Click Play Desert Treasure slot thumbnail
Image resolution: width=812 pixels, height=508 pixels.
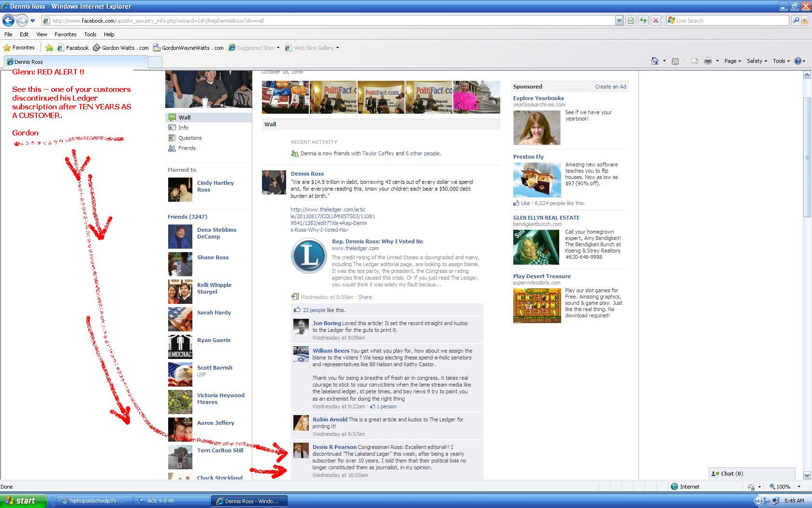click(537, 306)
